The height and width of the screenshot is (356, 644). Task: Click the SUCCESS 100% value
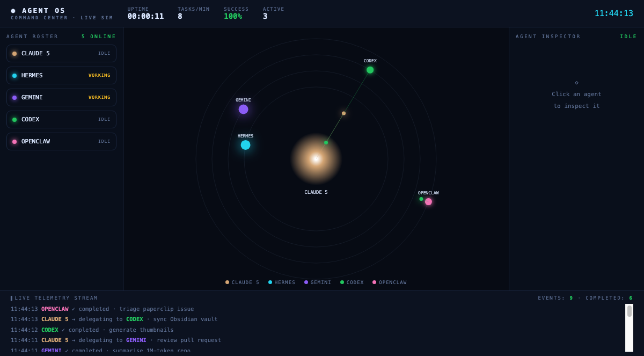pyautogui.click(x=233, y=16)
